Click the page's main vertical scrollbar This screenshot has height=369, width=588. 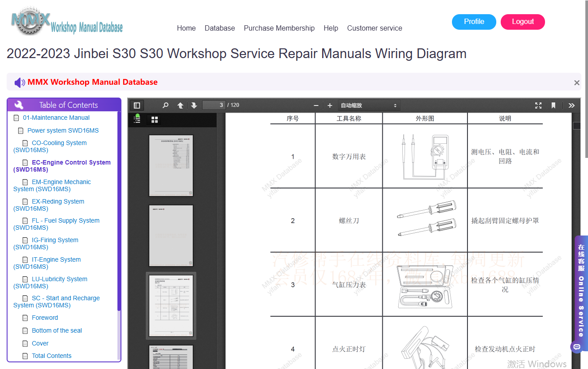click(586, 80)
